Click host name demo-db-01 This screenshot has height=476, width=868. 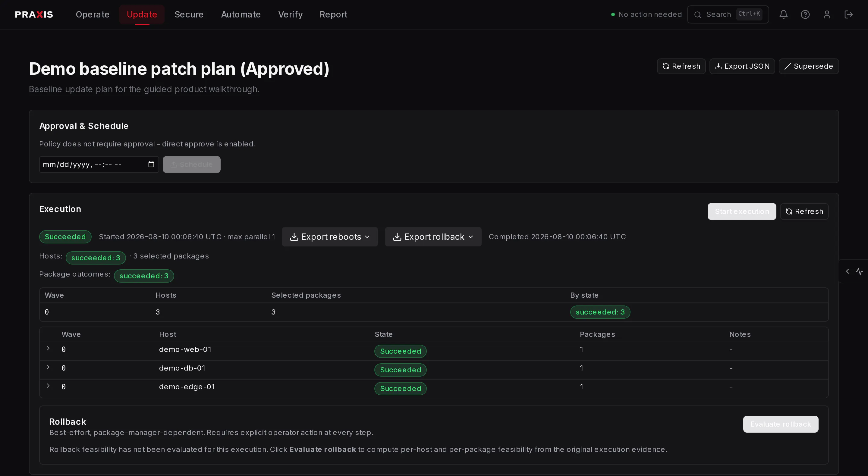(x=182, y=368)
